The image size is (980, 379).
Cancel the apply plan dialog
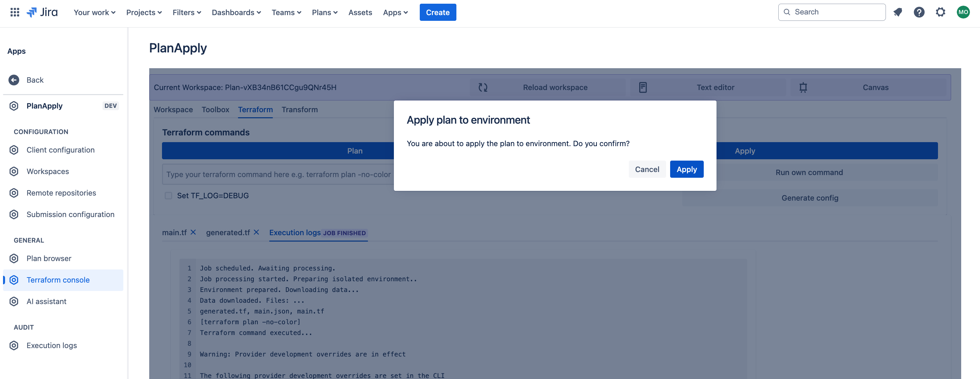coord(647,169)
